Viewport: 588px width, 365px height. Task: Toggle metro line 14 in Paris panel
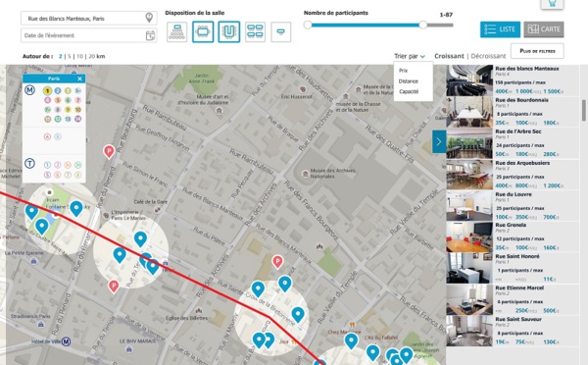77,119
